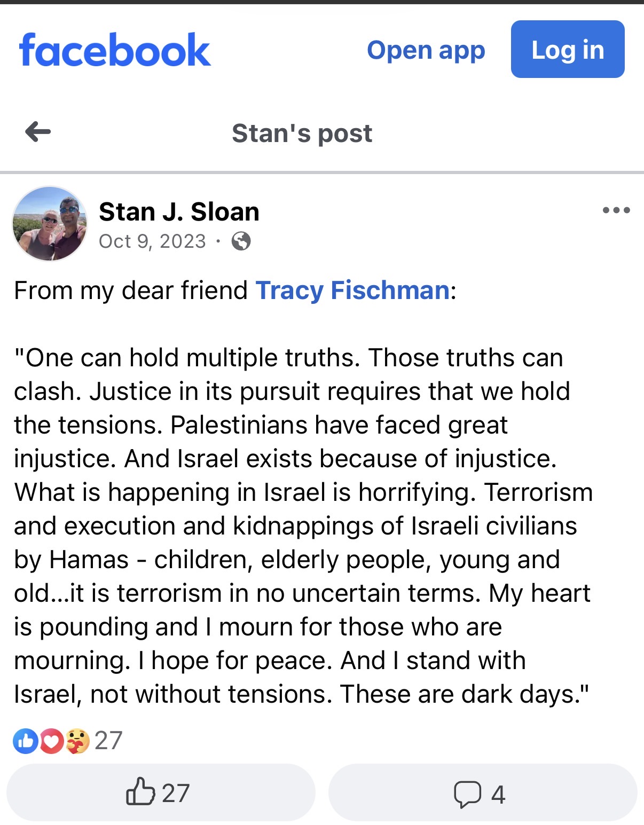Click the red heart Love reaction icon
Viewport: 644px width, 825px height.
point(51,741)
